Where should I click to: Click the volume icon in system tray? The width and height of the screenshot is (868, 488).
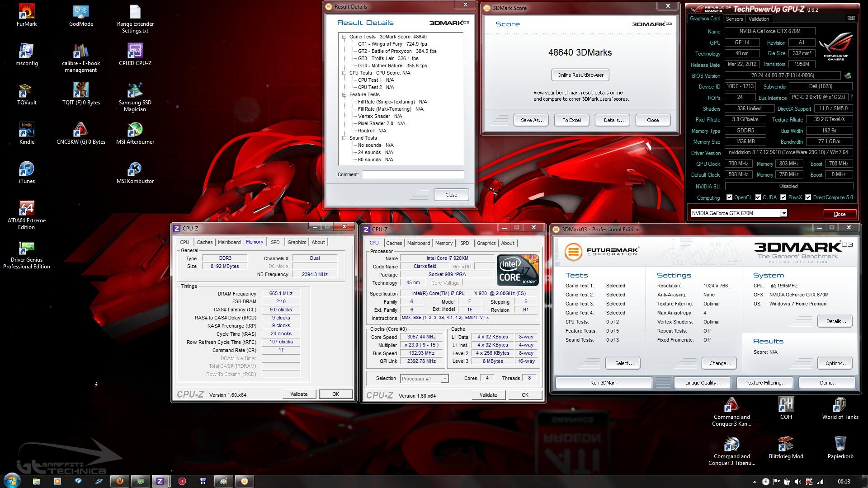coord(798,482)
